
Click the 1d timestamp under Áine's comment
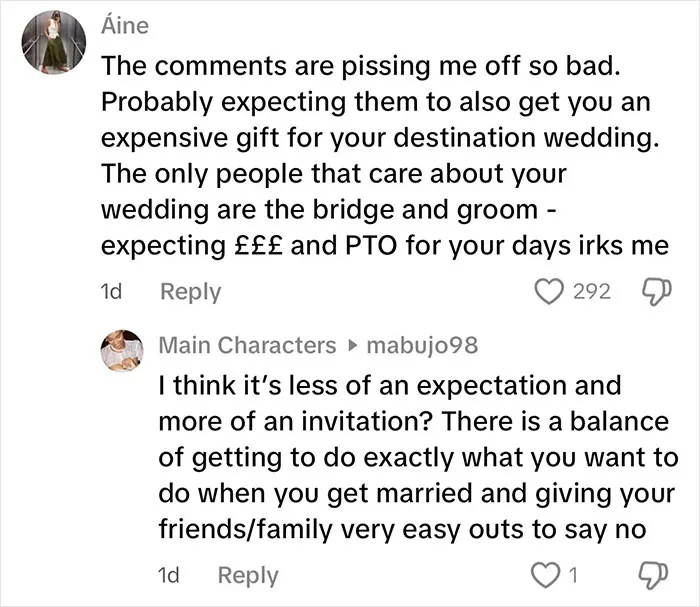pos(111,292)
